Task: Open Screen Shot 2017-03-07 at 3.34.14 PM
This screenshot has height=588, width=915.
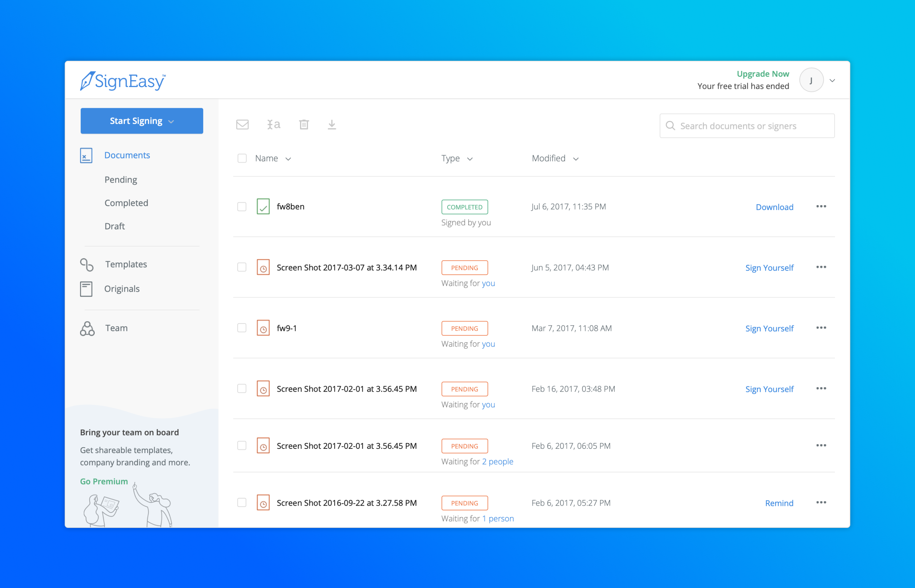Action: tap(347, 268)
